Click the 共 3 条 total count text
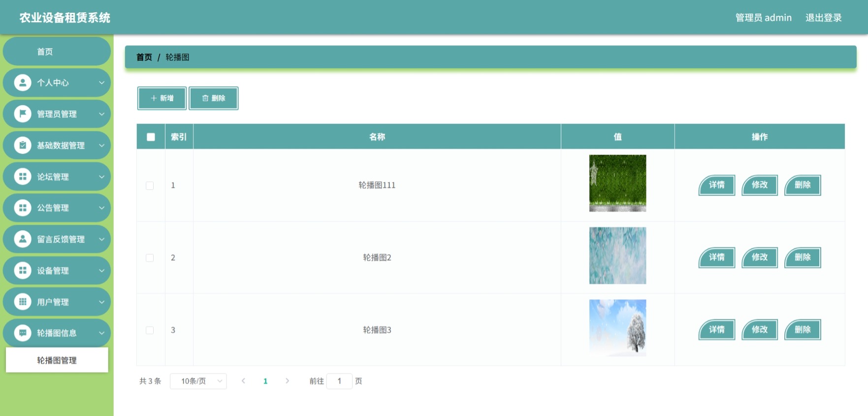The height and width of the screenshot is (416, 868). pyautogui.click(x=150, y=381)
